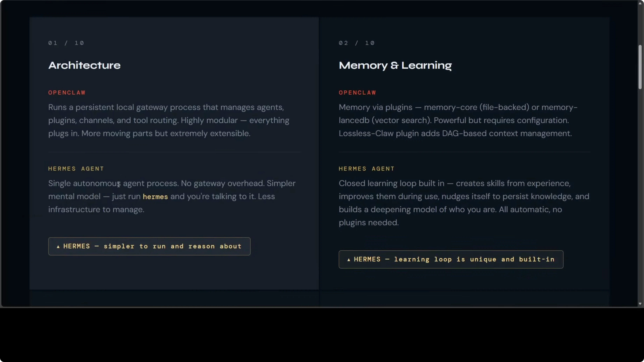Image resolution: width=644 pixels, height=362 pixels.
Task: Click the '02 / 10' card counter
Action: (x=356, y=43)
